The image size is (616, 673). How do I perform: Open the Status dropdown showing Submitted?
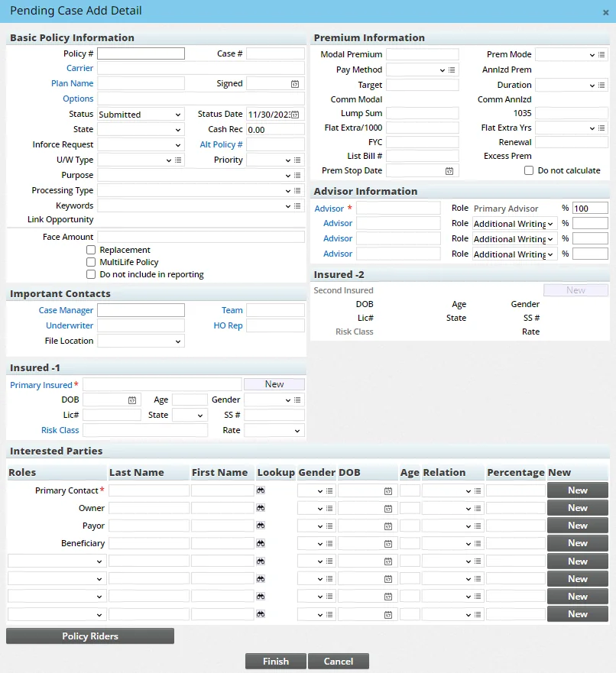140,113
